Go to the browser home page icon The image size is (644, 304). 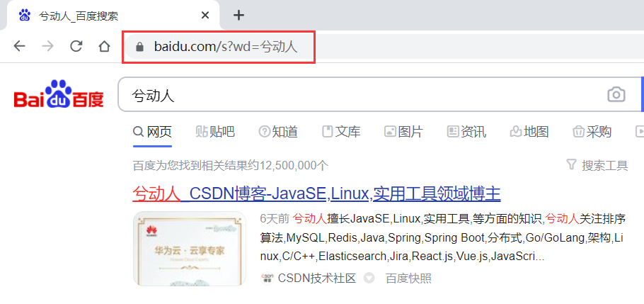pos(105,47)
